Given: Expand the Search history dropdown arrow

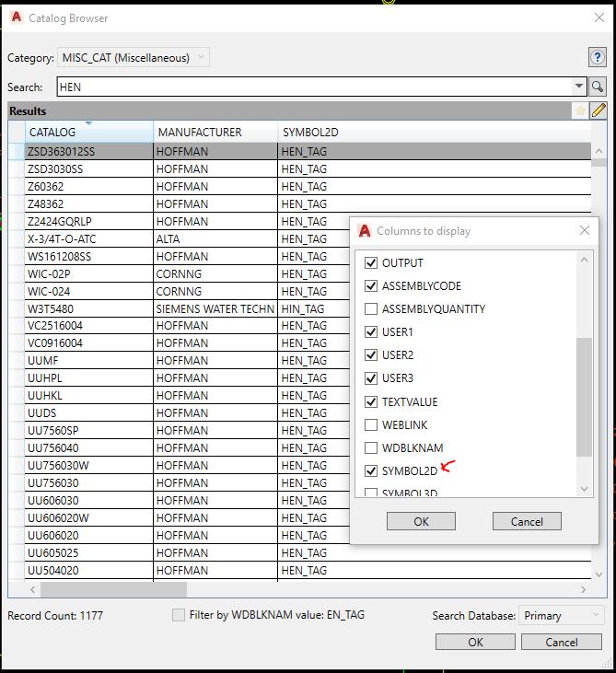Looking at the screenshot, I should point(578,87).
